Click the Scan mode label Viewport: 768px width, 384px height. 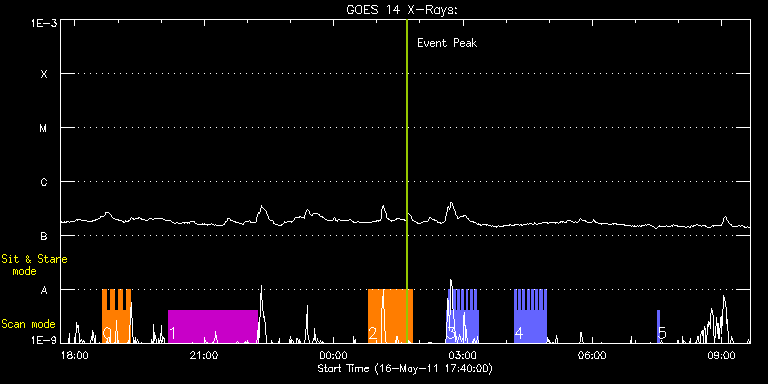click(28, 324)
